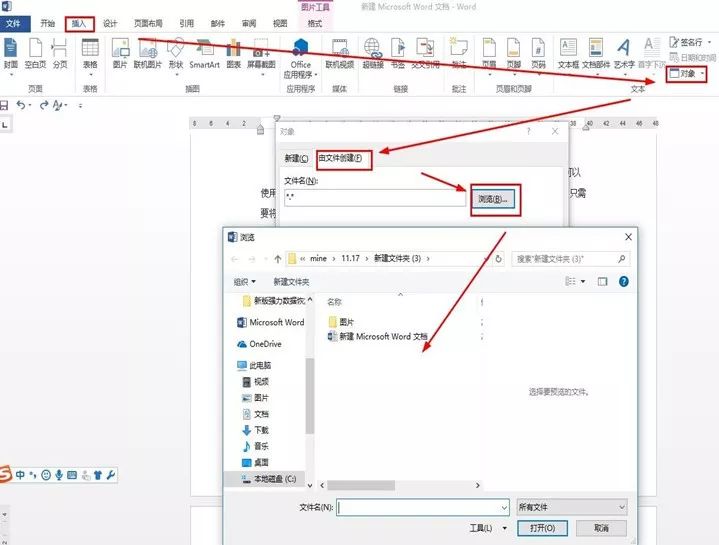Image resolution: width=719 pixels, height=545 pixels.
Task: Open 下载 folder in navigation pane
Action: tap(255, 430)
